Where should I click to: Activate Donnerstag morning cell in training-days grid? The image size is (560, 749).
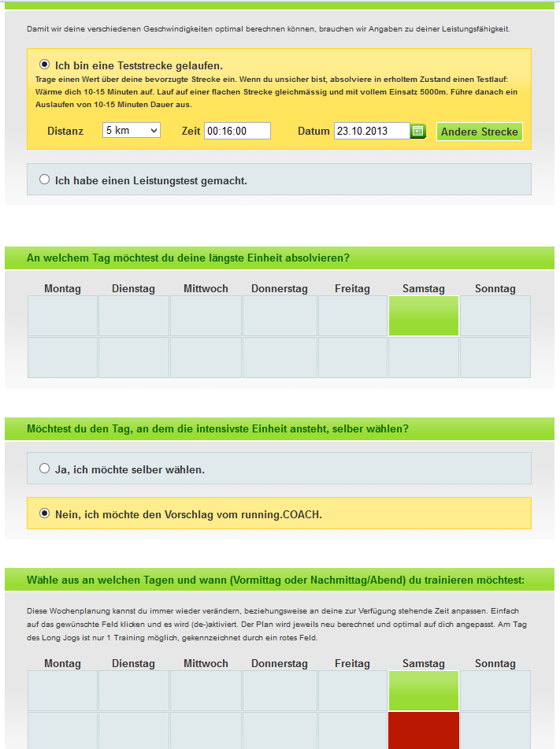(280, 691)
